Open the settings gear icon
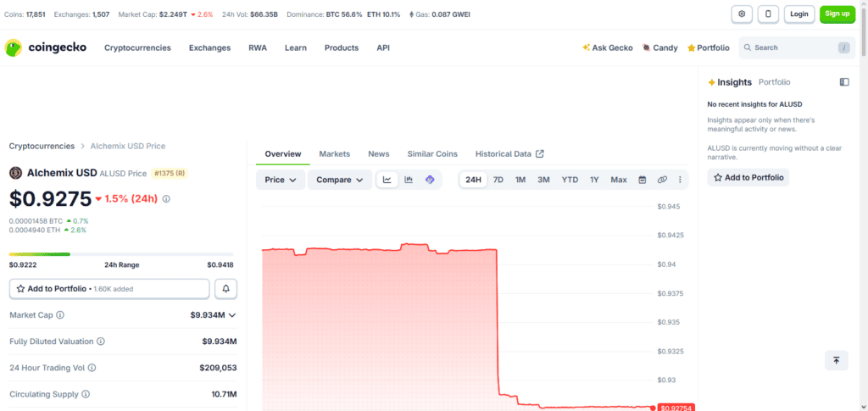This screenshot has height=411, width=868. click(x=742, y=14)
